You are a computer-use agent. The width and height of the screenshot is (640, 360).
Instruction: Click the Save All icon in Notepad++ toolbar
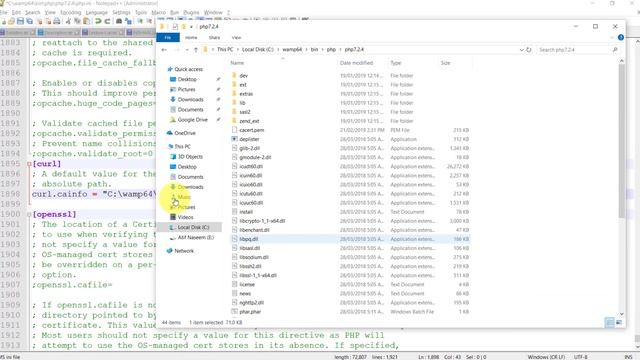pos(29,21)
